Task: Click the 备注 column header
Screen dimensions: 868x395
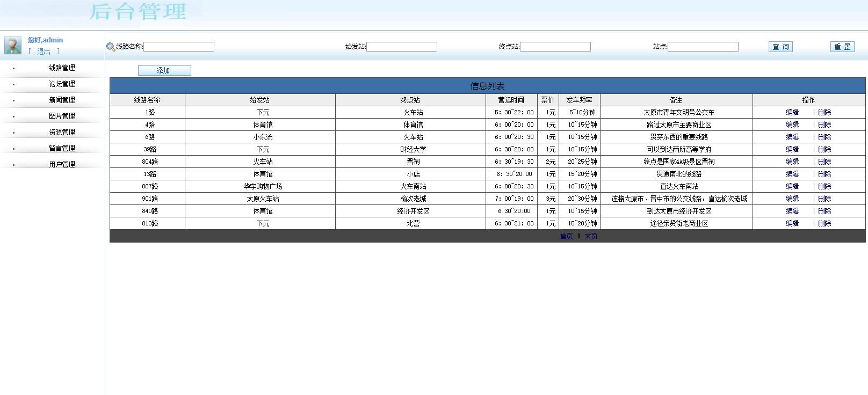Action: 676,100
